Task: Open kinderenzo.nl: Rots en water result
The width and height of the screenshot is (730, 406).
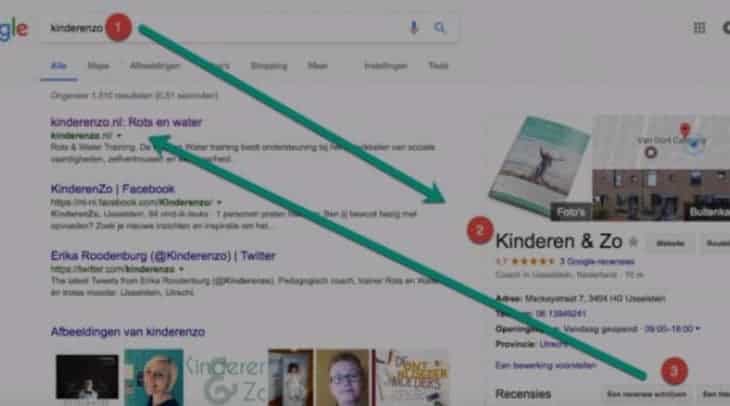Action: point(126,122)
